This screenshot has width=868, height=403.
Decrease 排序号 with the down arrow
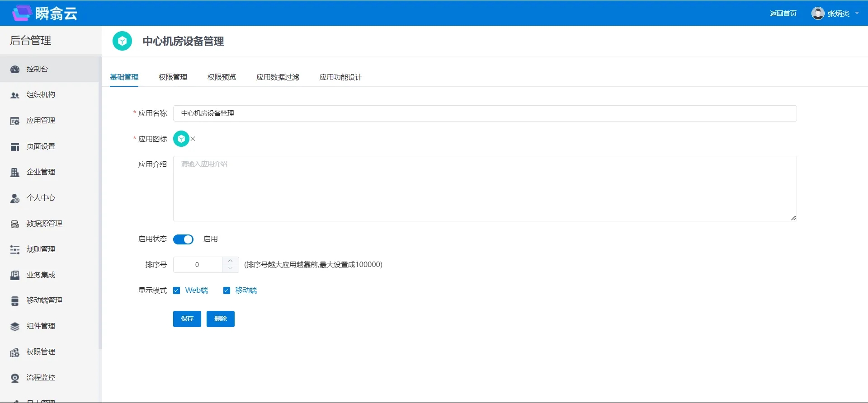(x=231, y=268)
